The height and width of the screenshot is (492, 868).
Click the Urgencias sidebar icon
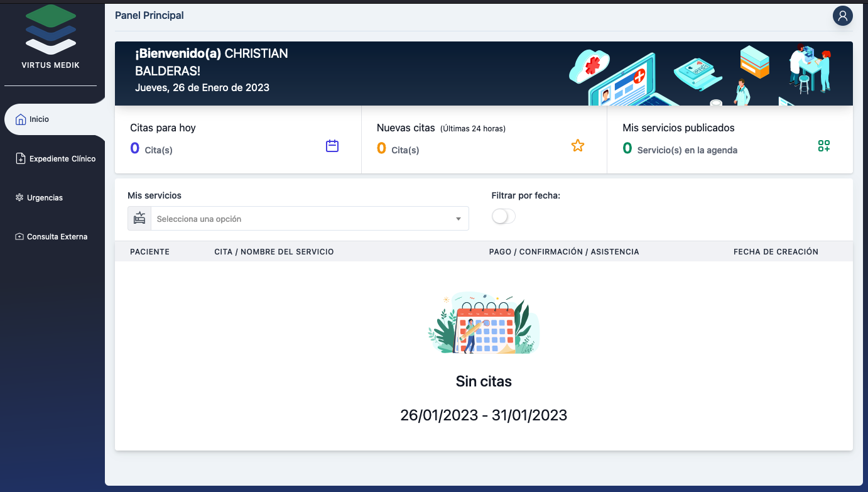tap(19, 198)
